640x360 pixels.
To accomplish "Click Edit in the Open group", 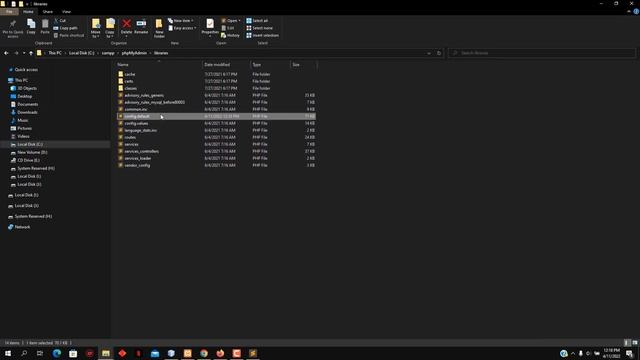I will pos(228,28).
